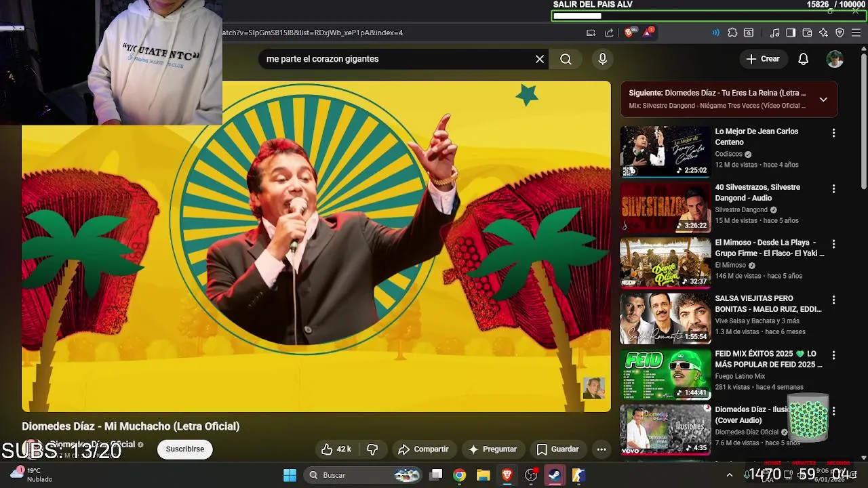
Task: Like the video with thumbs up
Action: tap(336, 449)
